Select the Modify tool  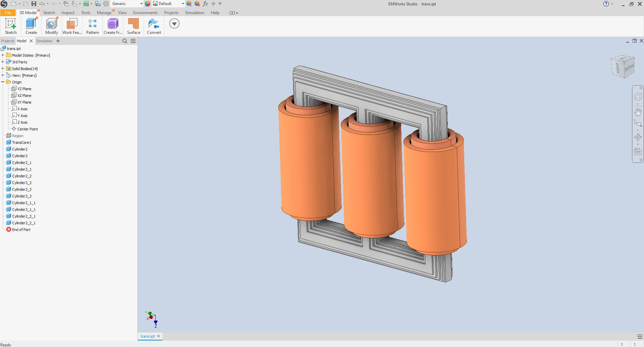click(51, 26)
